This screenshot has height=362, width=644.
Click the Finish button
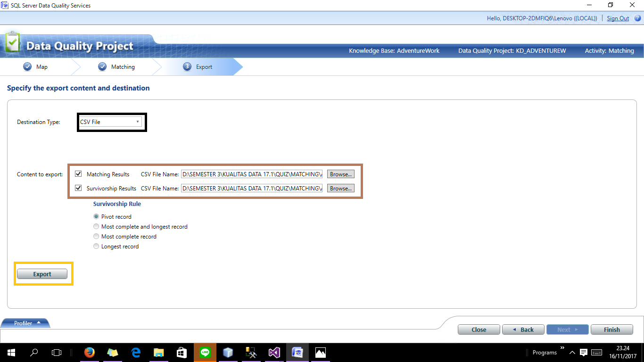pos(612,329)
